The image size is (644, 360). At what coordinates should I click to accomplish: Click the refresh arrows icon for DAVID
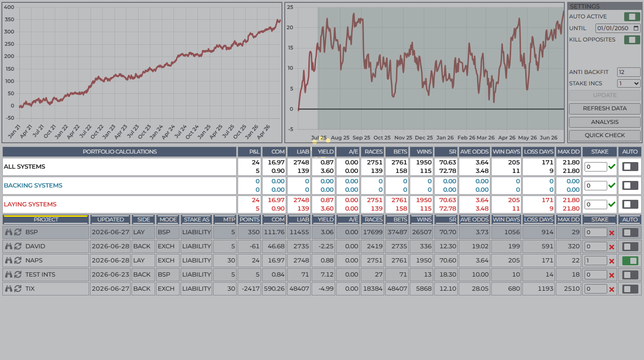tap(18, 246)
